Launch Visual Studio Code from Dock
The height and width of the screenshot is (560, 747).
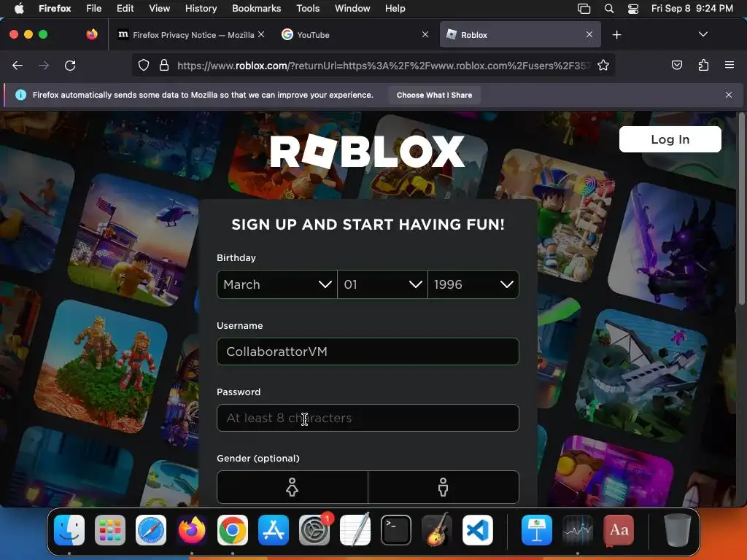coord(478,530)
